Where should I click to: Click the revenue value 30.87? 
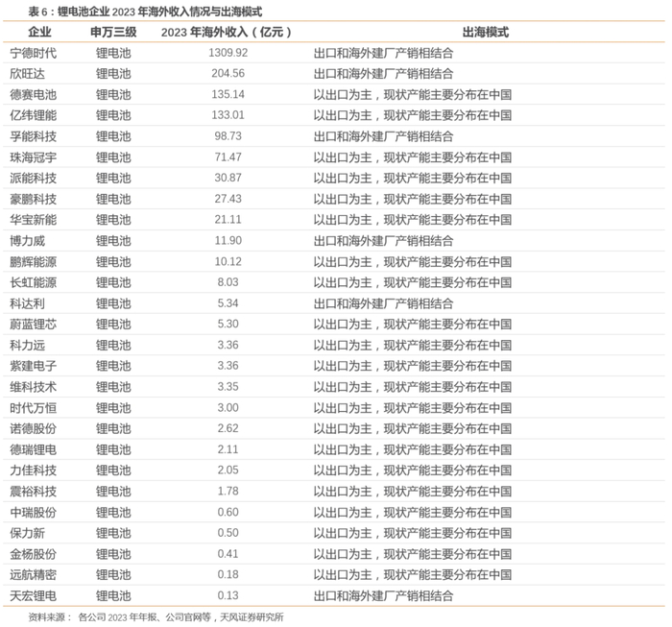pos(228,178)
